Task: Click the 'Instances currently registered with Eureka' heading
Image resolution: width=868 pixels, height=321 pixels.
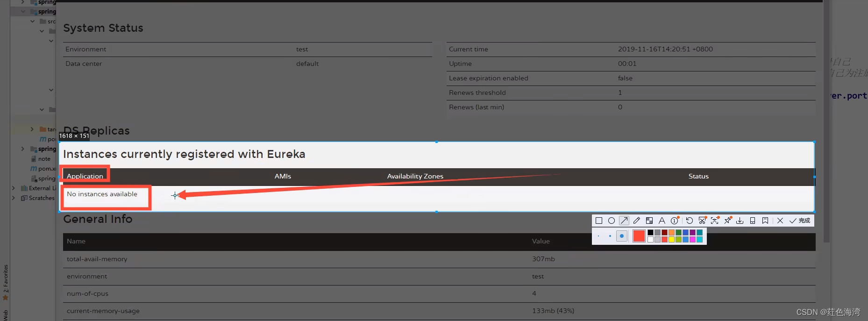Action: (184, 154)
